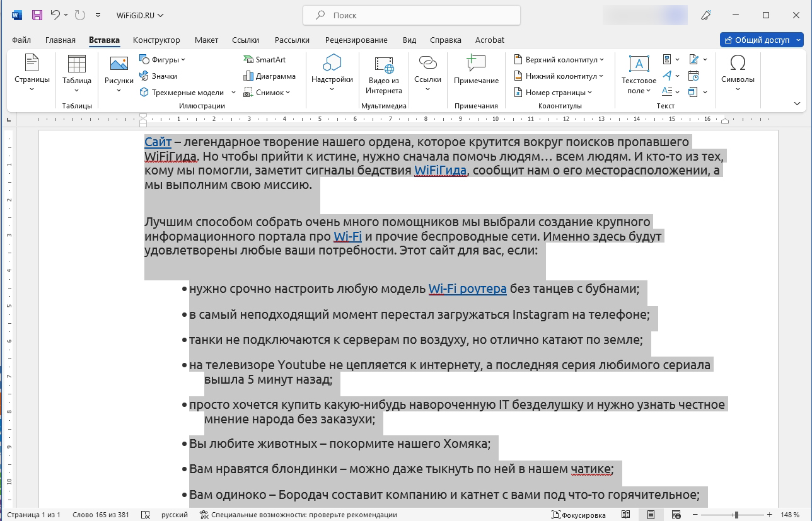Switch to Главная tab
This screenshot has width=812, height=521.
pos(61,40)
